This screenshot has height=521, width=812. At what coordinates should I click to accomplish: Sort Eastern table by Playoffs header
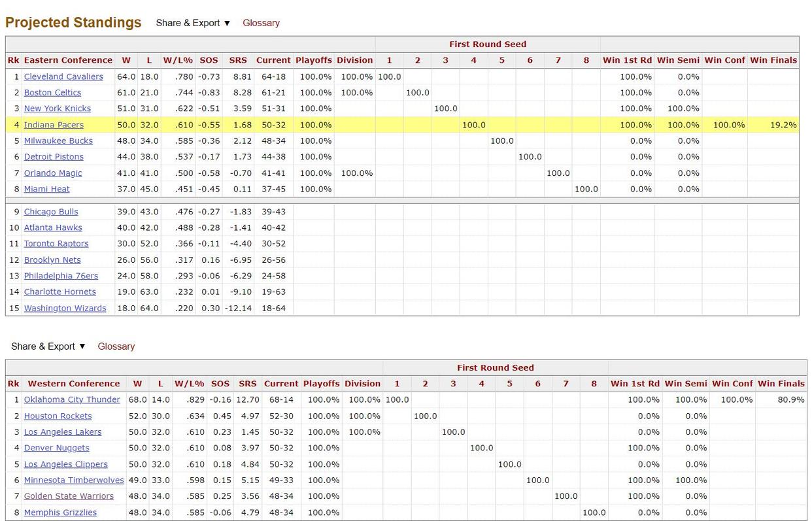[314, 60]
